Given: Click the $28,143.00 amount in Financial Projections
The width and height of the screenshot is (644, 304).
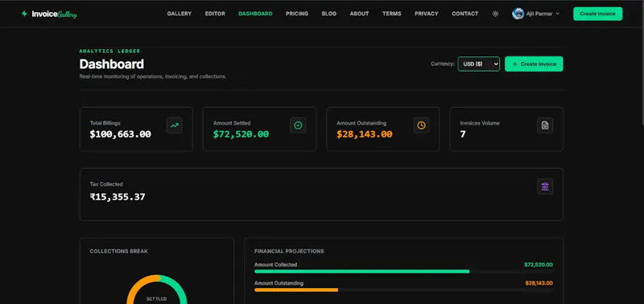Looking at the screenshot, I should (539, 283).
